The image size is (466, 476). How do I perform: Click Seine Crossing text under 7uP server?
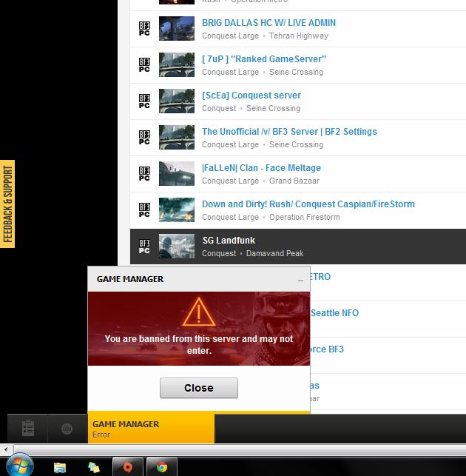coord(296,73)
